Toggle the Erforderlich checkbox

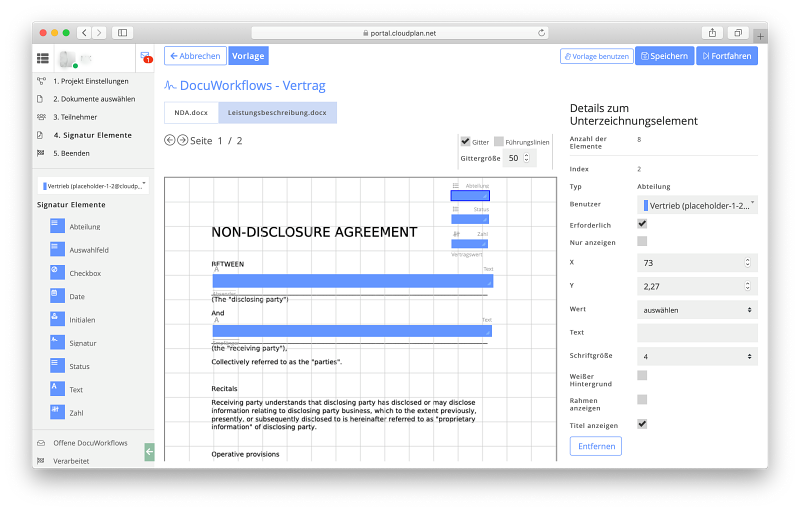642,224
